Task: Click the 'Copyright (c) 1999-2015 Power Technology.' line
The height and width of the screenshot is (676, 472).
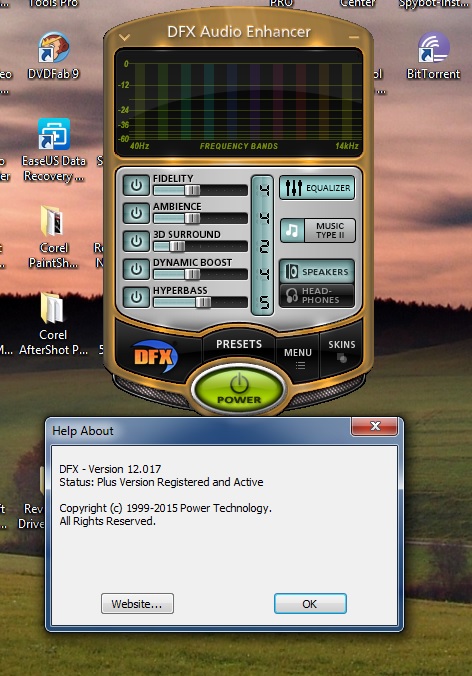Action: point(166,508)
